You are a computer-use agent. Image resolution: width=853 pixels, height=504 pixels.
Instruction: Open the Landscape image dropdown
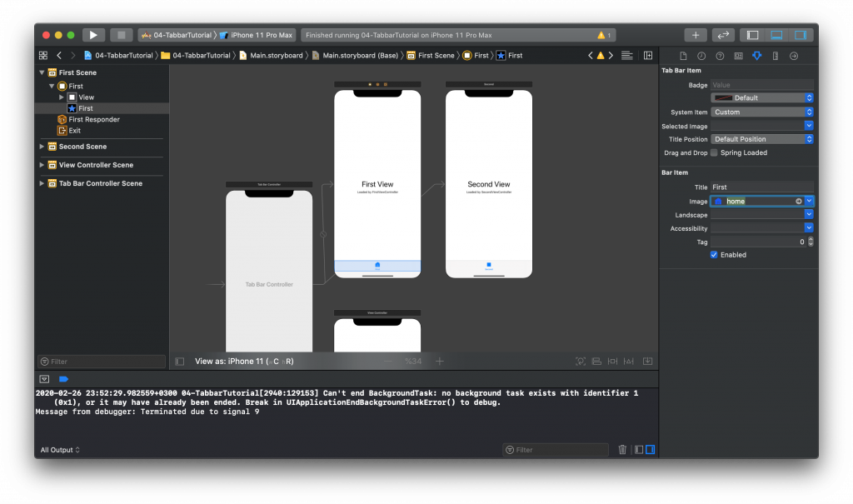click(x=809, y=214)
